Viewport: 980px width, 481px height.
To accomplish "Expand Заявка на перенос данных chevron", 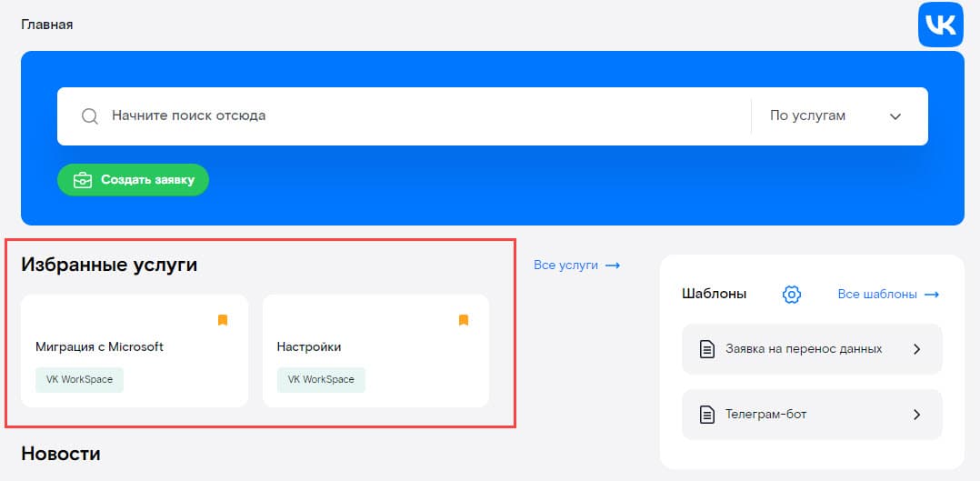I will click(917, 349).
